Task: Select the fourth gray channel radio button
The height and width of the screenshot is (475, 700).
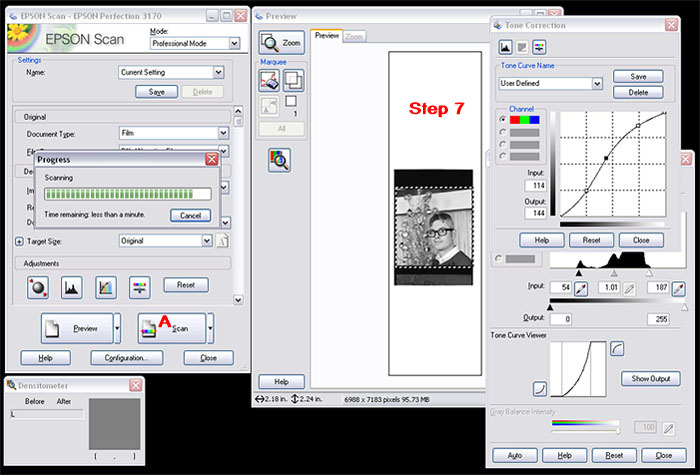Action: coord(503,156)
